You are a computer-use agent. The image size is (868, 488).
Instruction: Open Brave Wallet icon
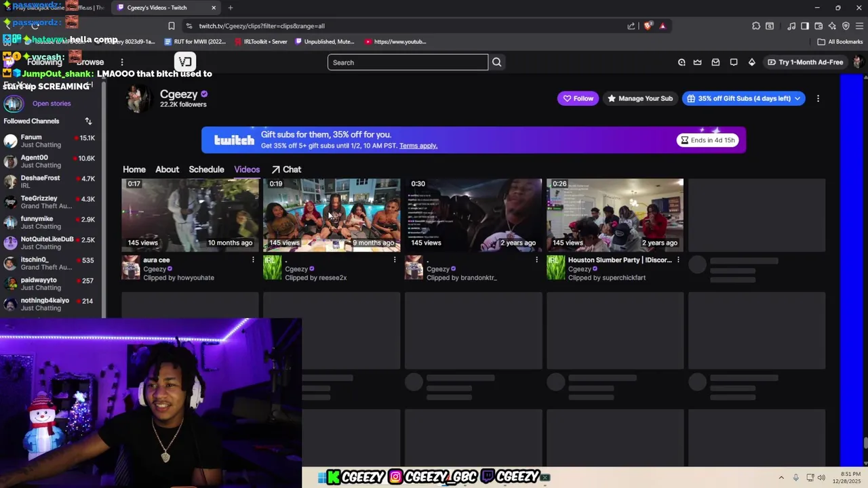coord(818,26)
